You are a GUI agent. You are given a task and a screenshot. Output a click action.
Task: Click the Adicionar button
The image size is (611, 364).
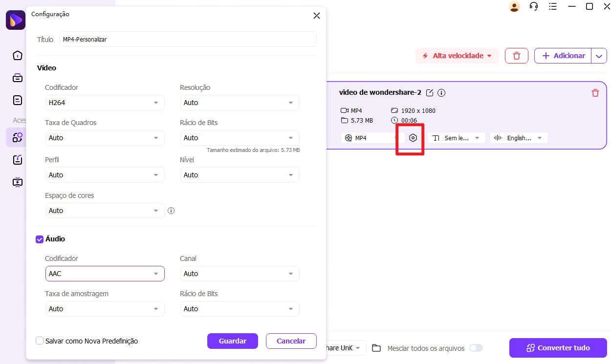pyautogui.click(x=563, y=56)
